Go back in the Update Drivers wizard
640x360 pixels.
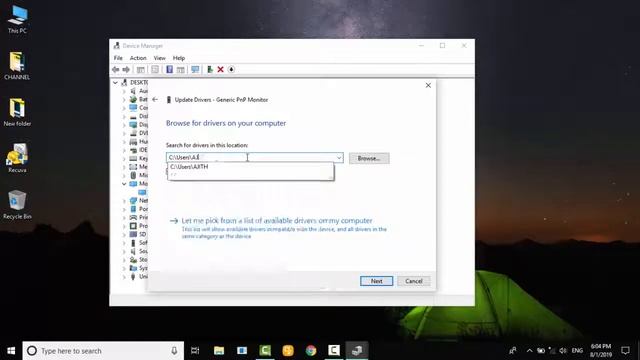pyautogui.click(x=155, y=100)
